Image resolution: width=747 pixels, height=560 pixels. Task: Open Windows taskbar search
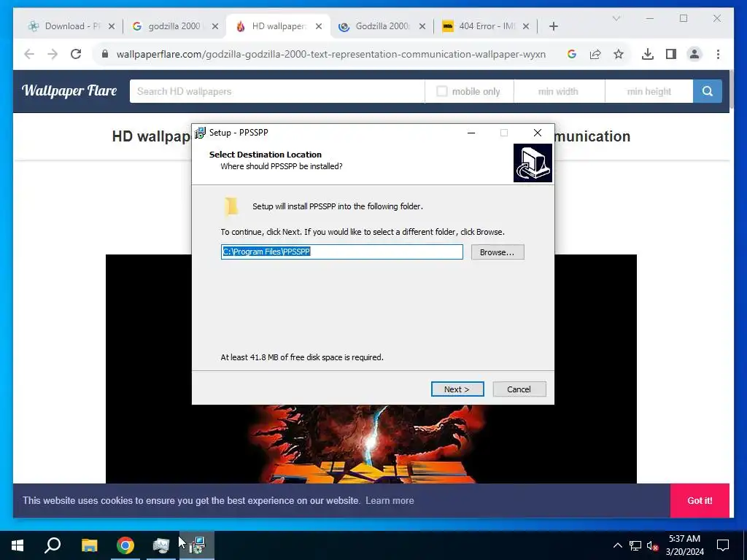[53, 545]
